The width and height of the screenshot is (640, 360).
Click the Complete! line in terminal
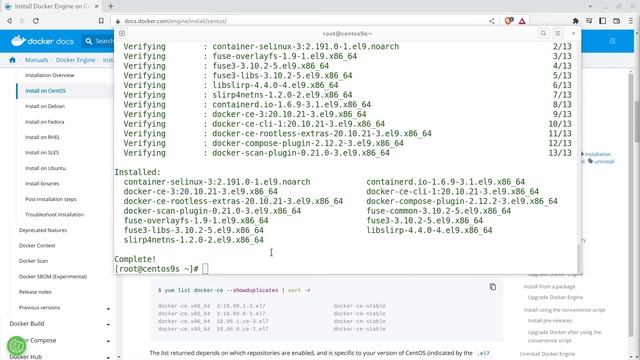pyautogui.click(x=135, y=259)
